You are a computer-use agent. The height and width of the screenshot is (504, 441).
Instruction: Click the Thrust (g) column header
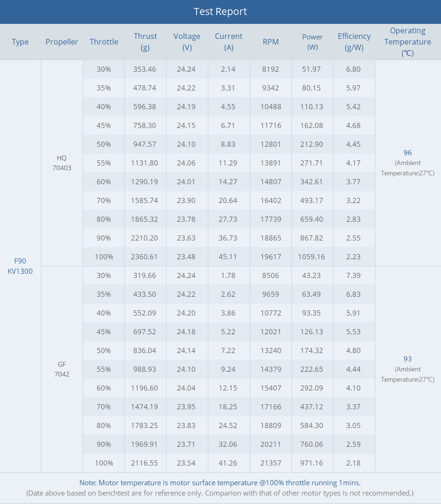tap(145, 42)
